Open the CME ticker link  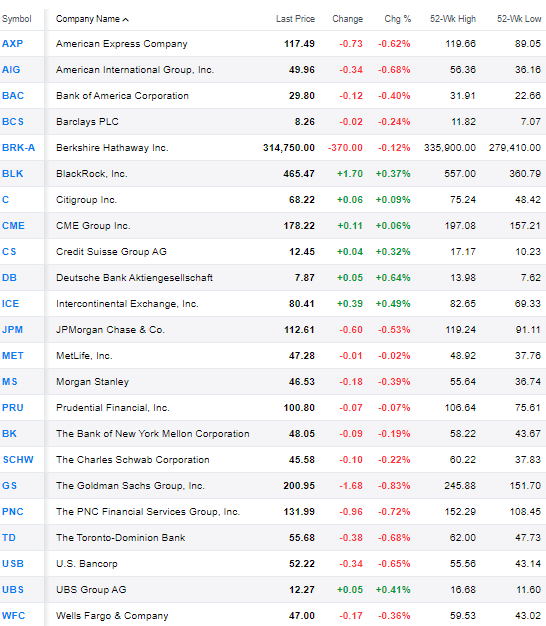click(x=13, y=226)
